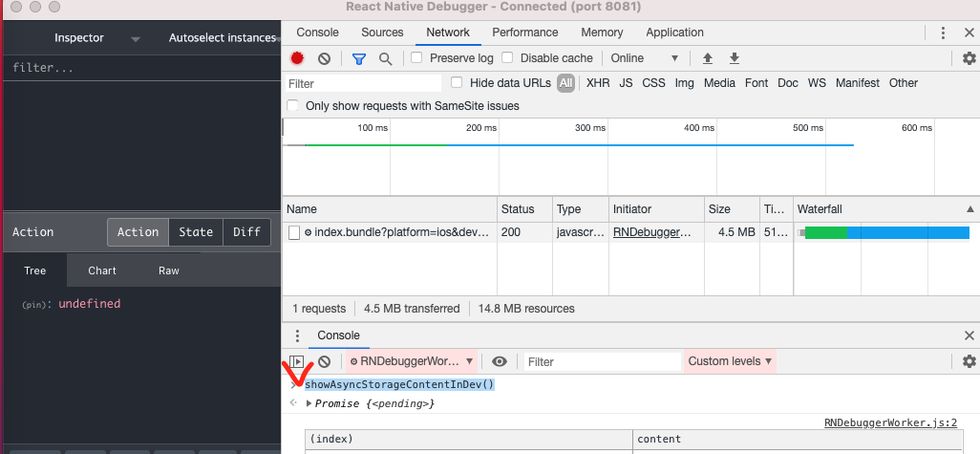Stop recording network log

click(297, 58)
